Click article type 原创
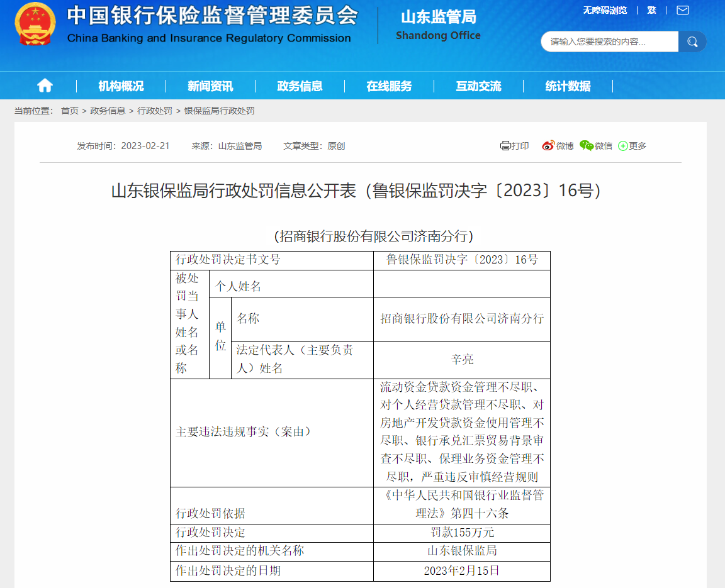 point(336,146)
